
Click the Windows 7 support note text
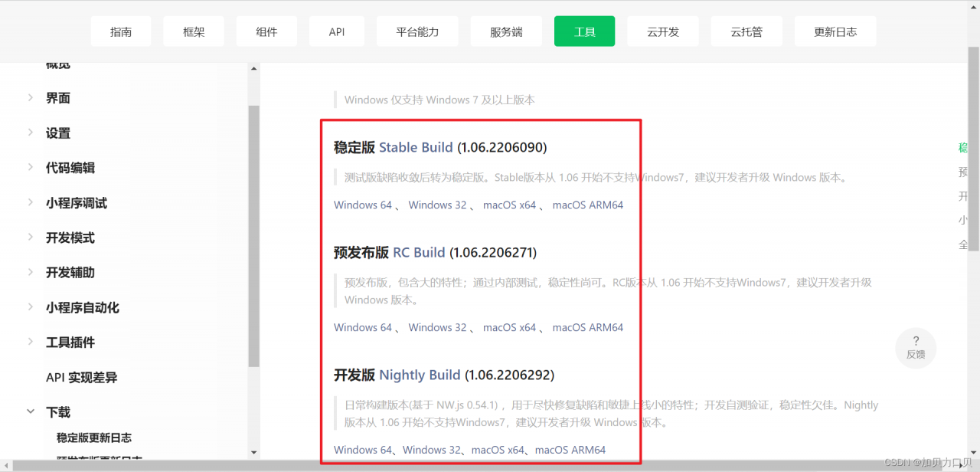439,100
